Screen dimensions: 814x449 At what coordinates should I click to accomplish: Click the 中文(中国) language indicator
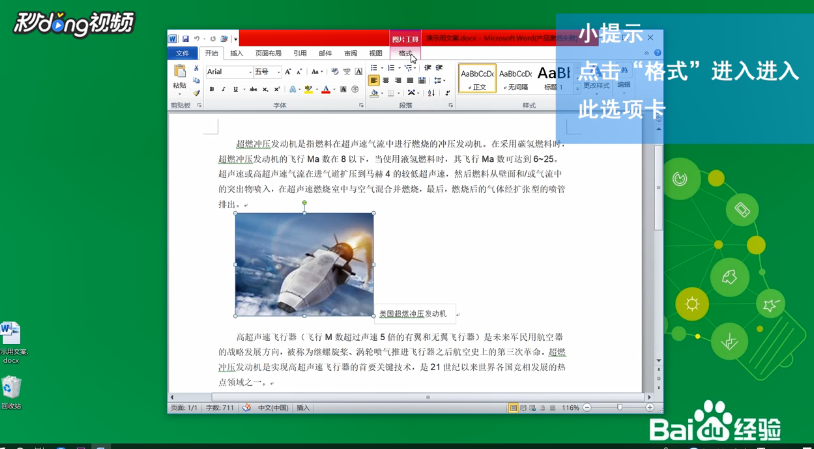coord(273,408)
